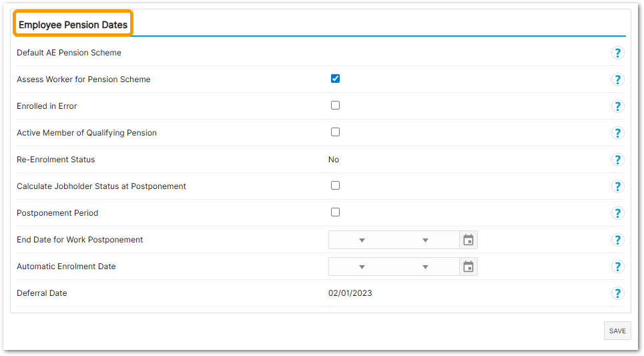This screenshot has width=644, height=356.
Task: Enable Active Member of Qualifying Pension
Action: (x=335, y=132)
